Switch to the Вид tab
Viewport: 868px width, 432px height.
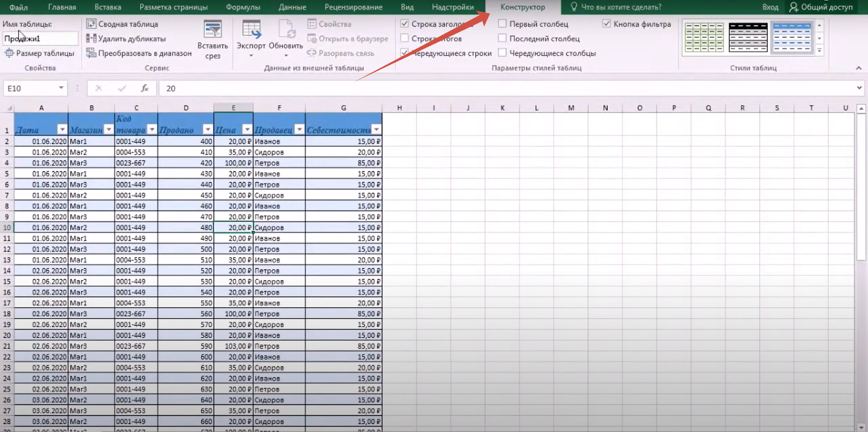pos(407,7)
